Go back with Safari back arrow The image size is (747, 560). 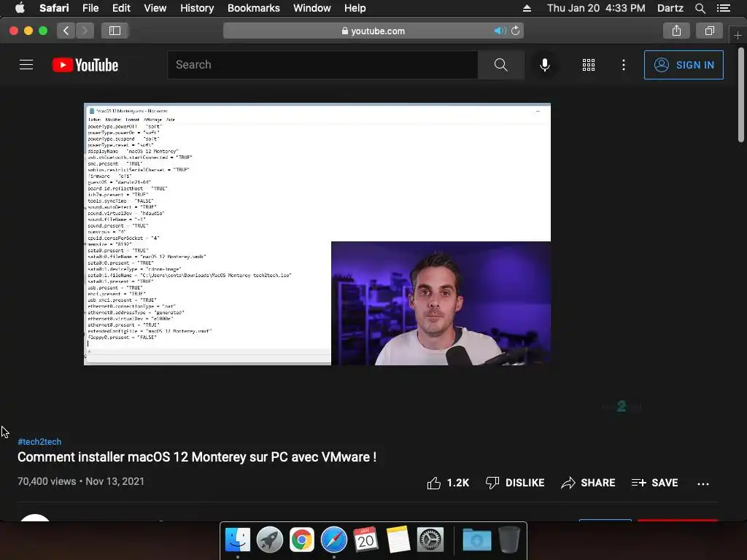point(66,31)
